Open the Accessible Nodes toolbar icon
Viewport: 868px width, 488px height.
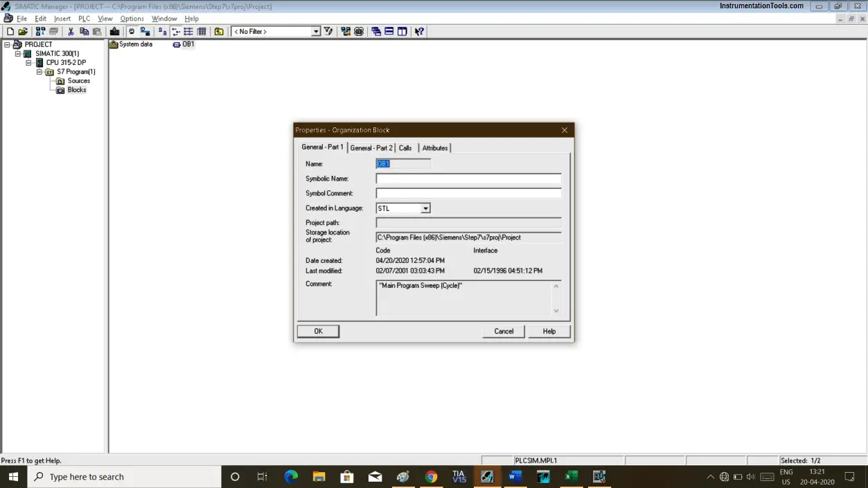pyautogui.click(x=40, y=31)
